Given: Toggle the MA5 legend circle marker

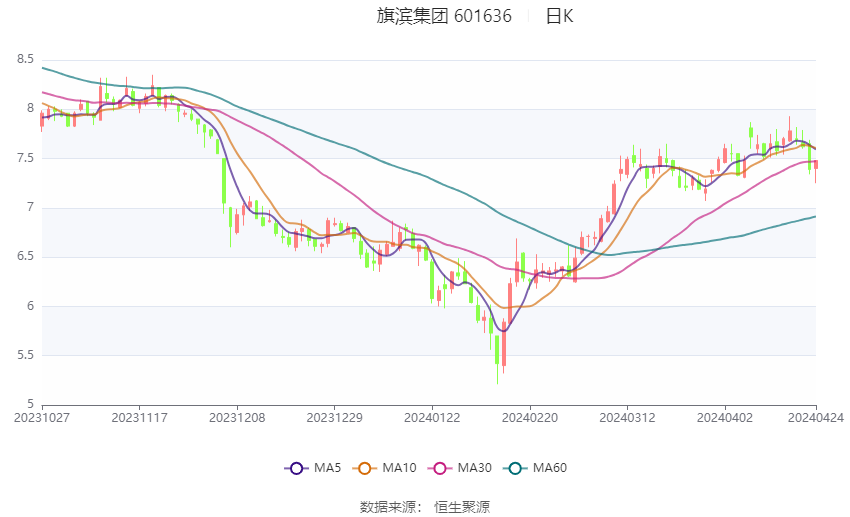Looking at the screenshot, I should [295, 468].
